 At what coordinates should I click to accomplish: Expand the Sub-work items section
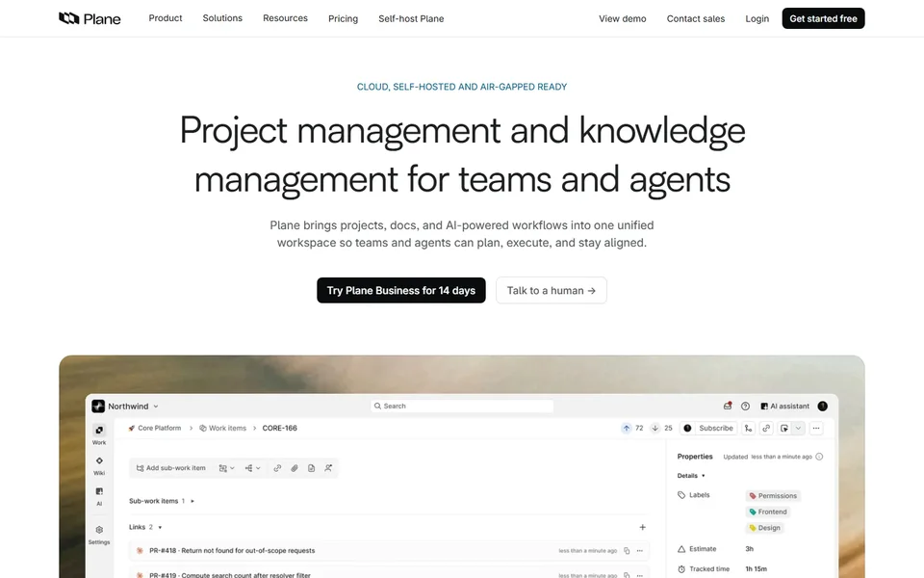pos(192,501)
